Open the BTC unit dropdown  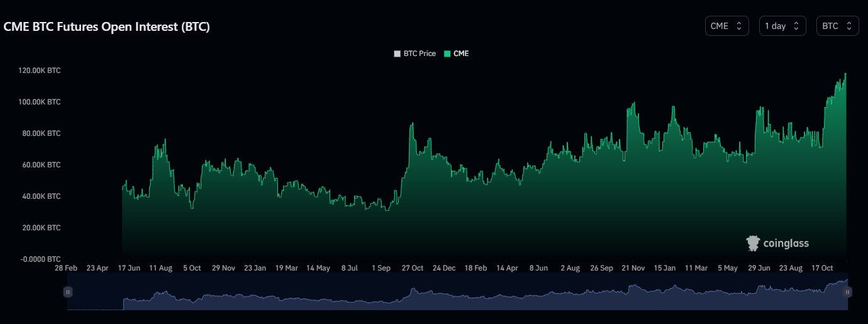click(837, 26)
